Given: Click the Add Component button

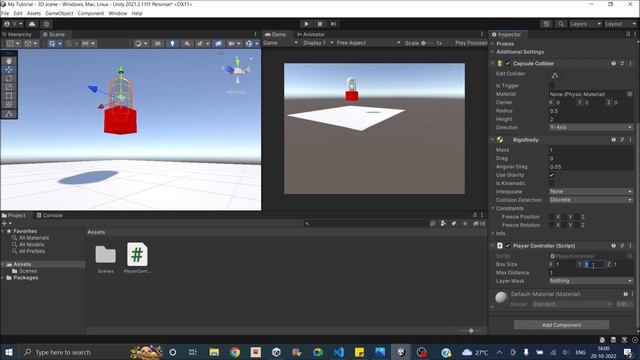Looking at the screenshot, I should tap(562, 325).
